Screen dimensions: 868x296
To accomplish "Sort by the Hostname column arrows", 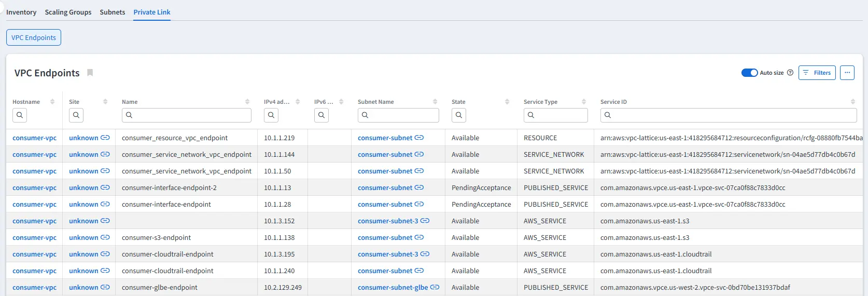I will tap(52, 102).
